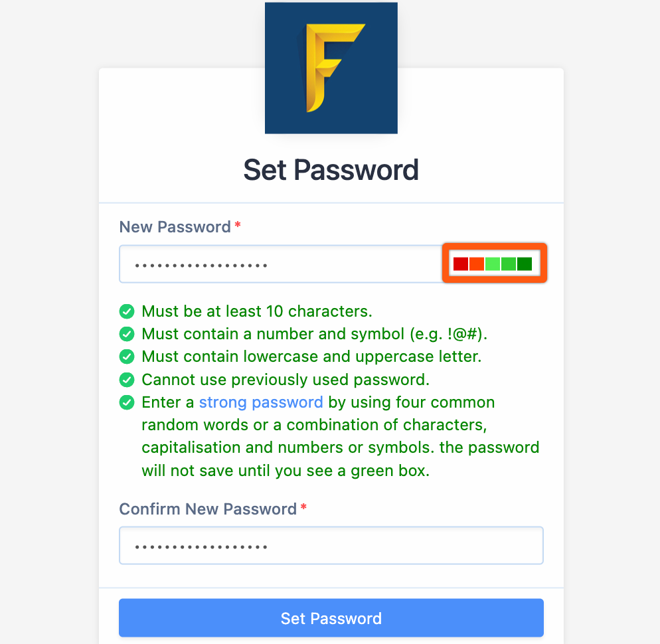Click the check icon for previously used password rule
660x644 pixels.
(127, 380)
